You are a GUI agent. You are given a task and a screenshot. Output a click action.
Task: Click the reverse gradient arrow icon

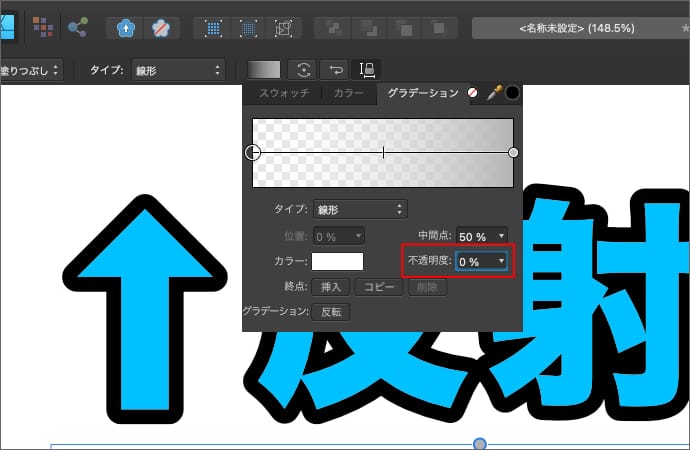(x=335, y=70)
